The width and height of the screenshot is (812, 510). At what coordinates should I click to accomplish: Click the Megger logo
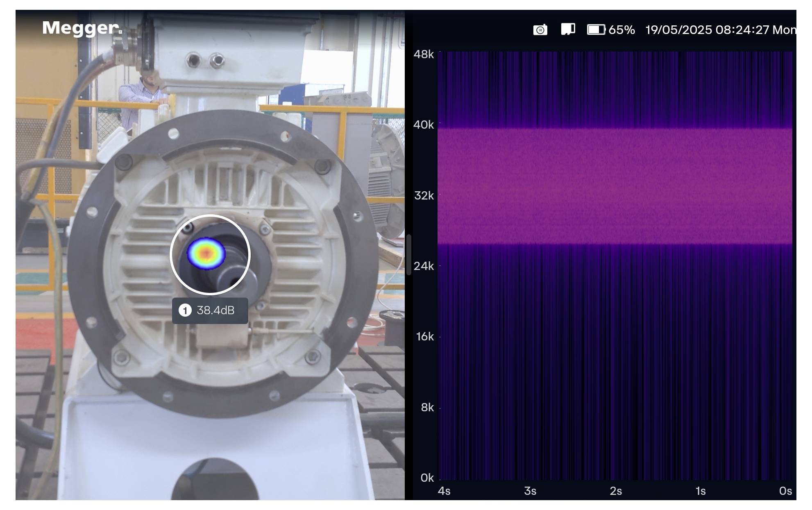coord(81,28)
